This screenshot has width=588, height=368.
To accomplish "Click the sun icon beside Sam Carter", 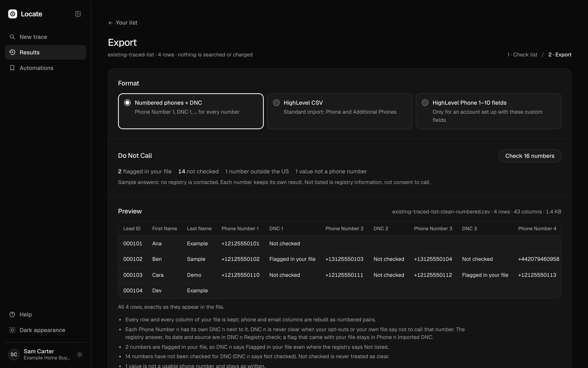I will pos(79,354).
